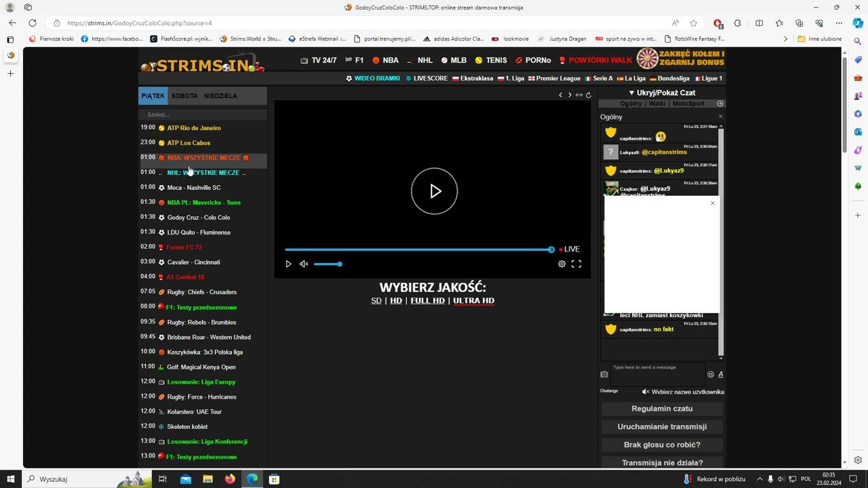
Task: Jump to the LIVE position indicator
Action: (x=570, y=249)
